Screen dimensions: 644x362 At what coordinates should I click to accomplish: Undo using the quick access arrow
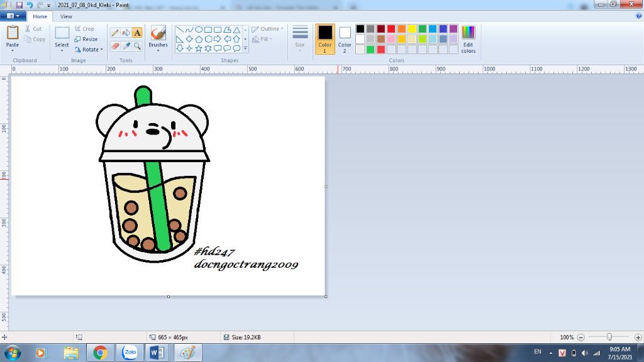[30, 4]
